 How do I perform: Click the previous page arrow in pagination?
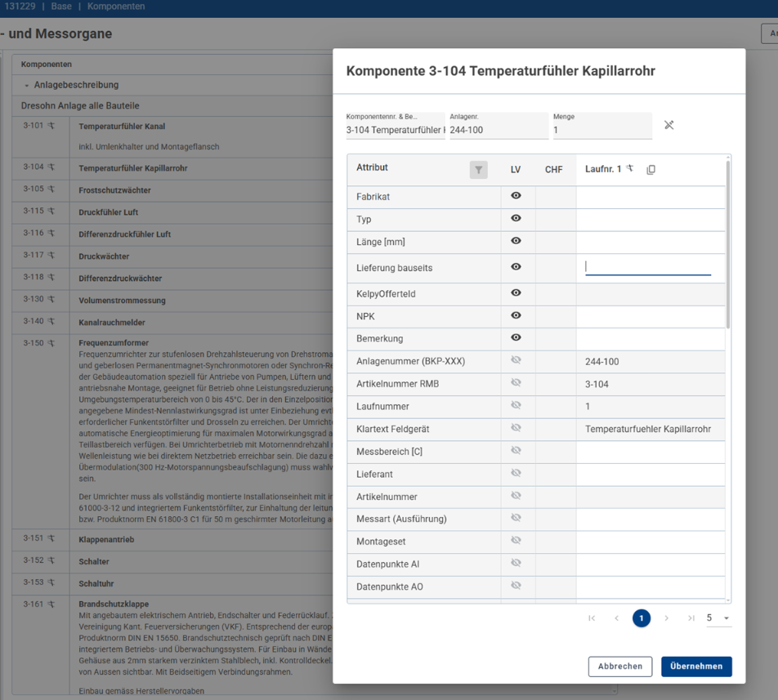tap(617, 618)
